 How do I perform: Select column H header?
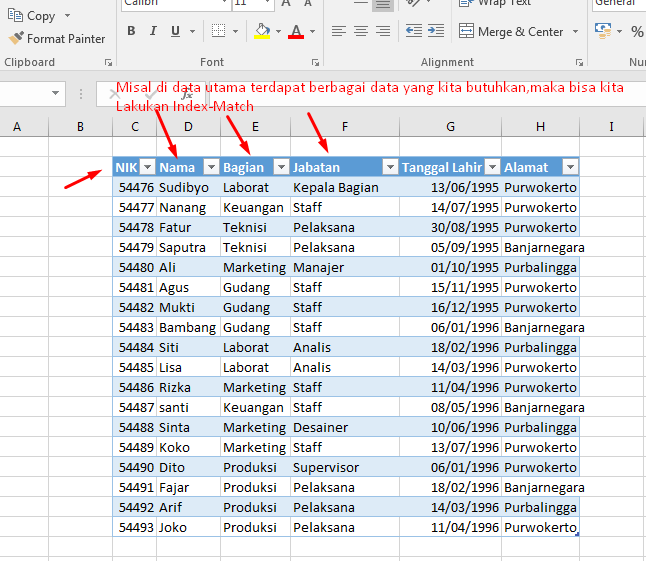pyautogui.click(x=540, y=126)
